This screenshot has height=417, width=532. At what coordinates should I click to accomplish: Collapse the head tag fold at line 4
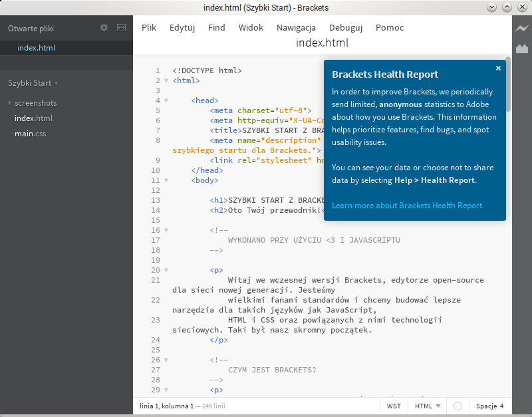click(166, 100)
